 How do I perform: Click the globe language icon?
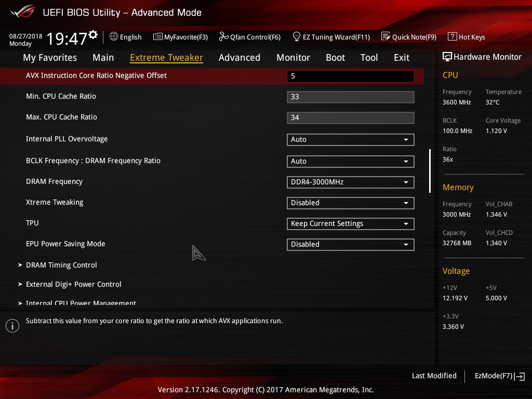click(114, 36)
